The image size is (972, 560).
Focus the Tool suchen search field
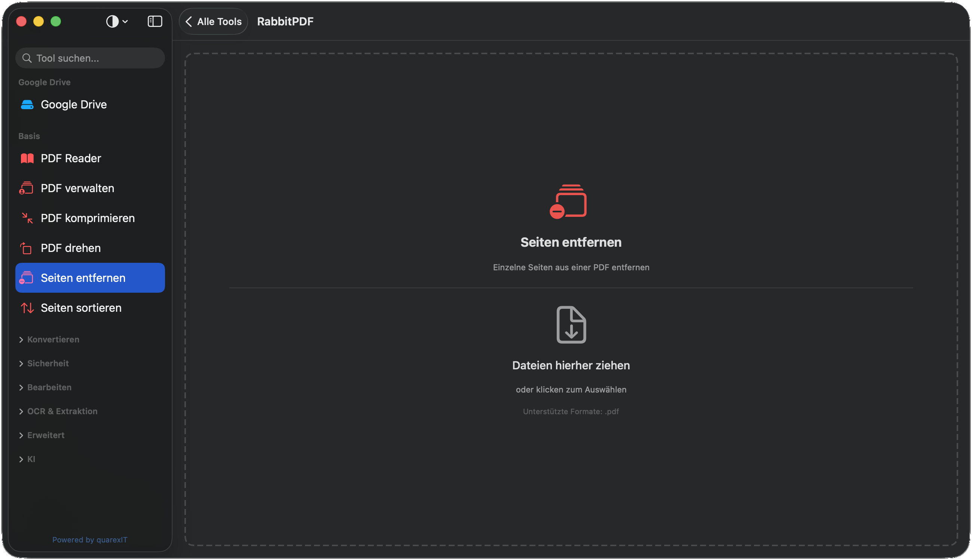tap(90, 58)
